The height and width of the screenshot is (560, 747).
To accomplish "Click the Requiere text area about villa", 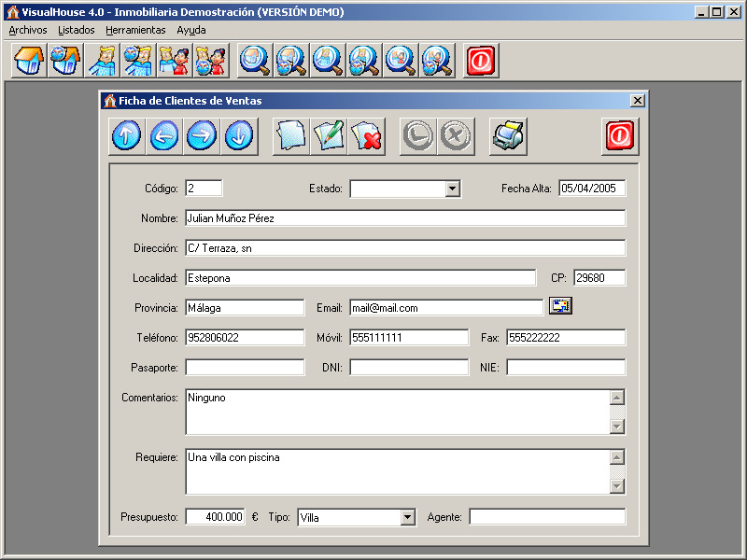I will tap(398, 471).
